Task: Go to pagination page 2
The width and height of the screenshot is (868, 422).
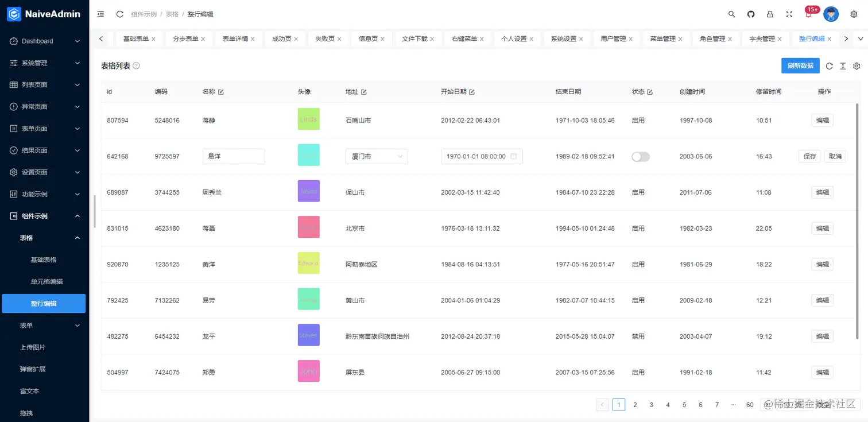Action: pos(635,405)
